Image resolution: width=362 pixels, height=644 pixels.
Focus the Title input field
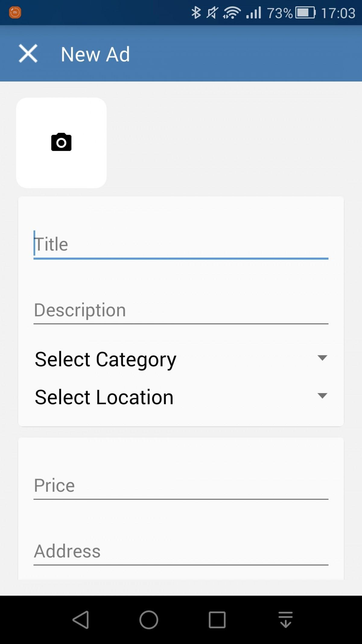(181, 245)
